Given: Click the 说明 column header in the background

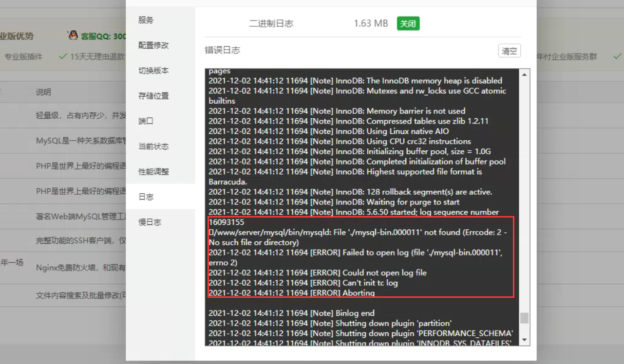Looking at the screenshot, I should [43, 92].
